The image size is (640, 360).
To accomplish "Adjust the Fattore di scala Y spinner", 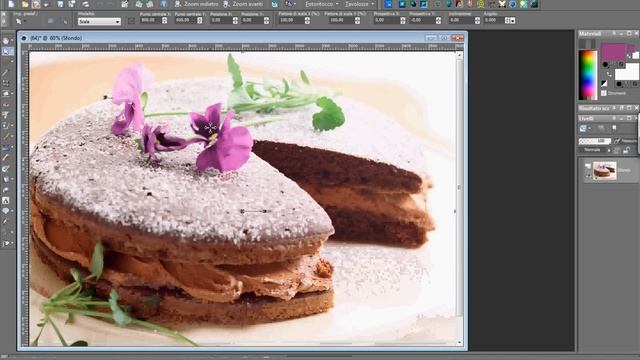I will [x=358, y=20].
